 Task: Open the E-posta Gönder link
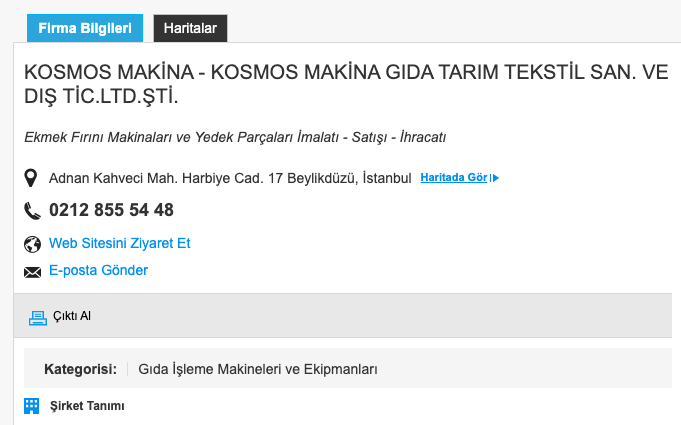point(98,271)
